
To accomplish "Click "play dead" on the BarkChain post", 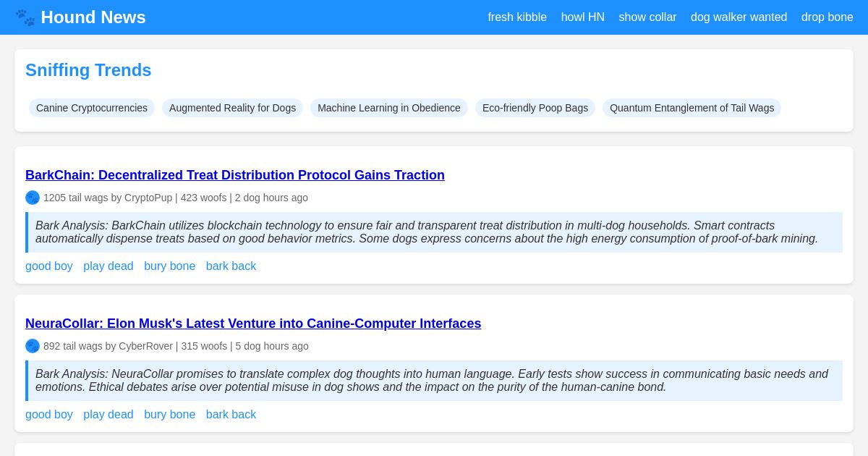I will 109,266.
